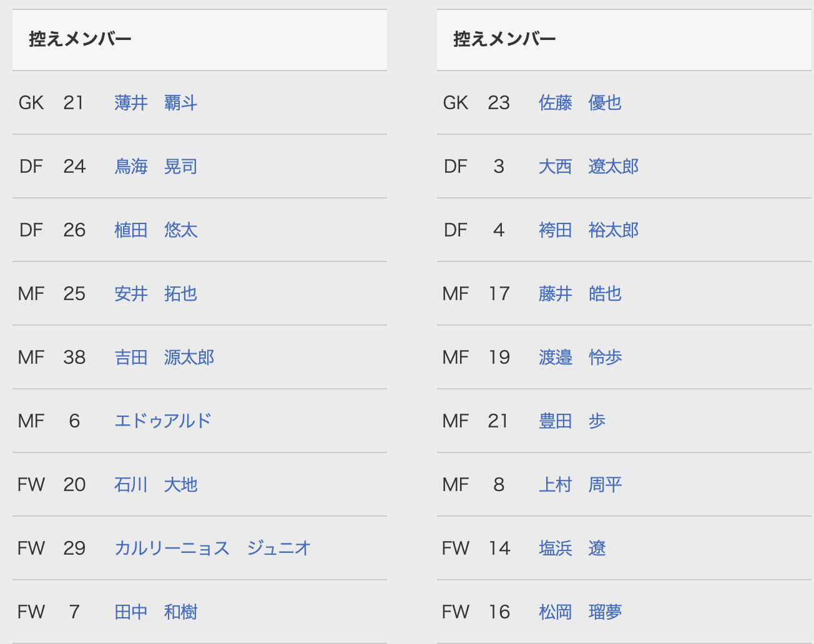The width and height of the screenshot is (814, 644).
Task: Open 田中 和樹 player link
Action: (156, 612)
